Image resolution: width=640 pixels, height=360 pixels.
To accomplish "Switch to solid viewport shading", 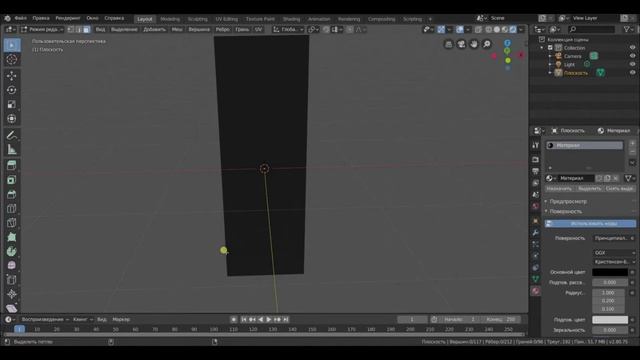I will (497, 29).
